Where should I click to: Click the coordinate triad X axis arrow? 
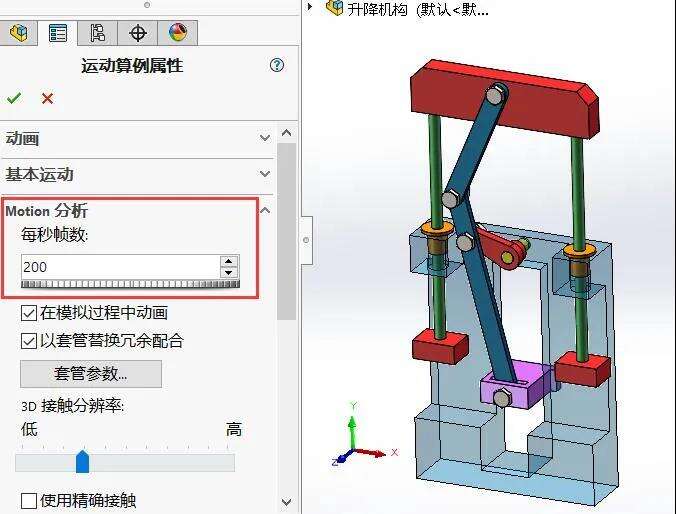click(378, 452)
